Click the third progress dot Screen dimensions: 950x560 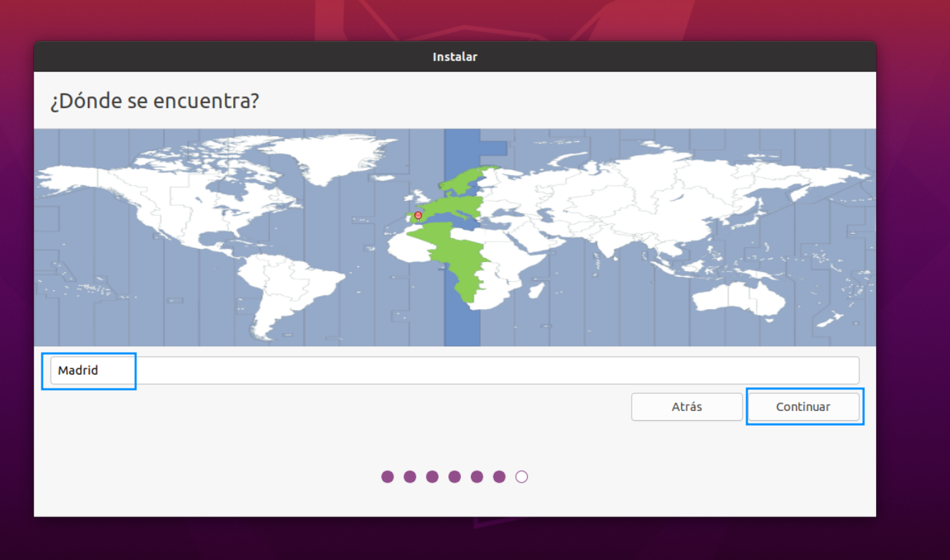[432, 477]
